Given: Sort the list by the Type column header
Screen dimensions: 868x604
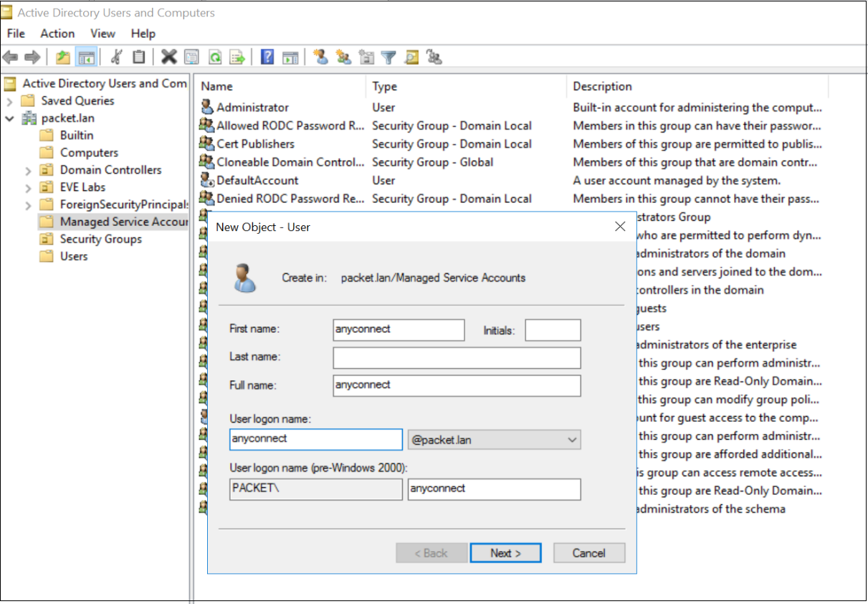Looking at the screenshot, I should coord(467,86).
